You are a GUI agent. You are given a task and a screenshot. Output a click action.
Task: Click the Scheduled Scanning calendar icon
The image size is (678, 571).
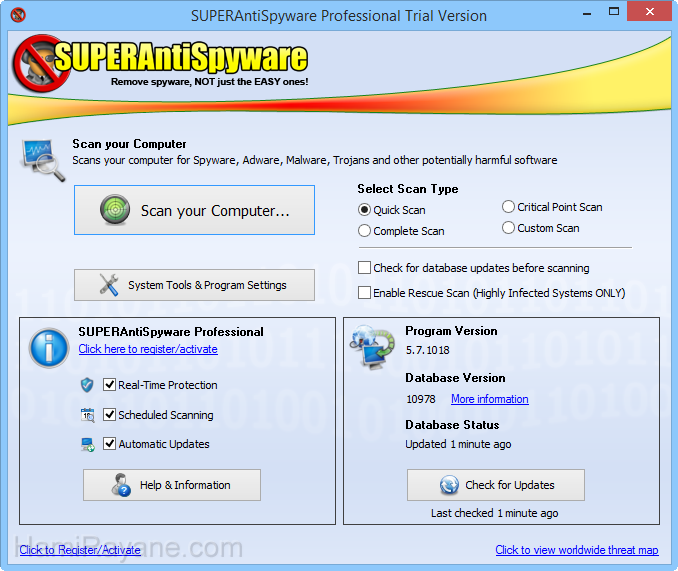(87, 415)
